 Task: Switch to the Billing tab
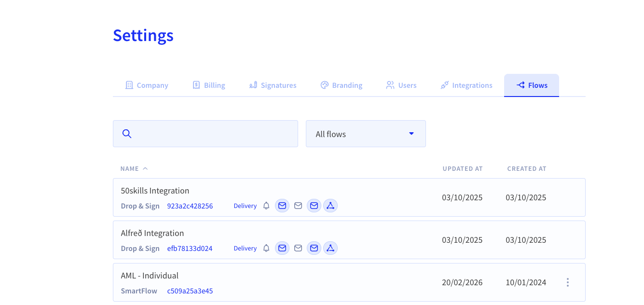point(209,85)
